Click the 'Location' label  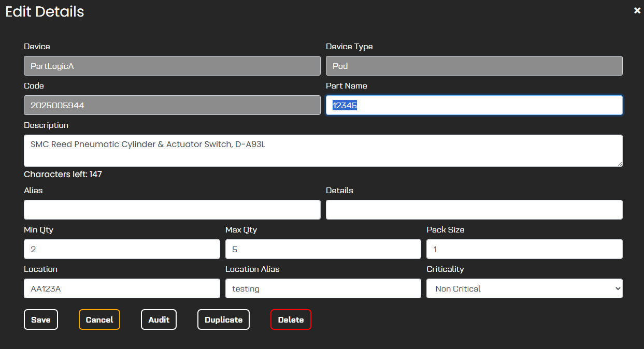coord(40,269)
